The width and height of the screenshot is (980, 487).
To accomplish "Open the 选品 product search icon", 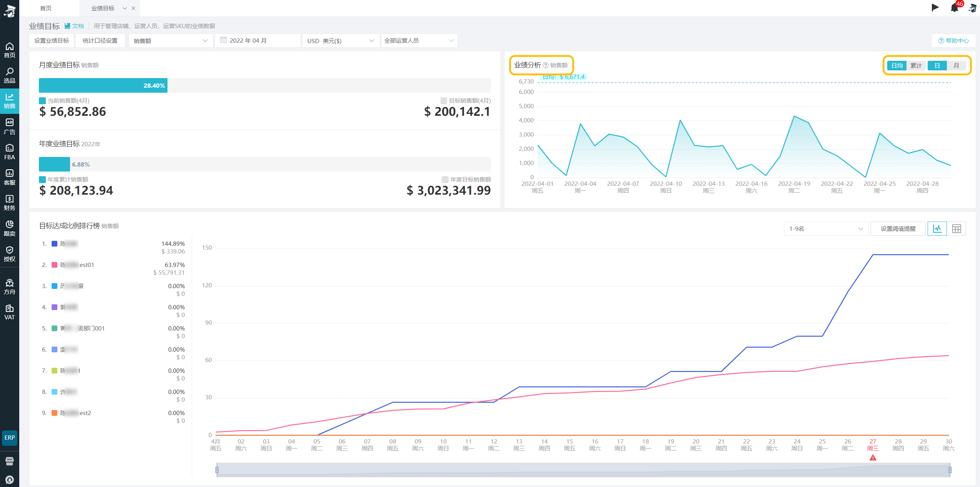I will [9, 75].
